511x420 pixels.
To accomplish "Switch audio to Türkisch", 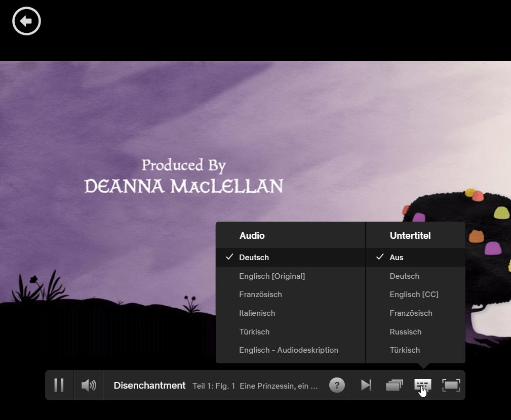I will click(290, 332).
